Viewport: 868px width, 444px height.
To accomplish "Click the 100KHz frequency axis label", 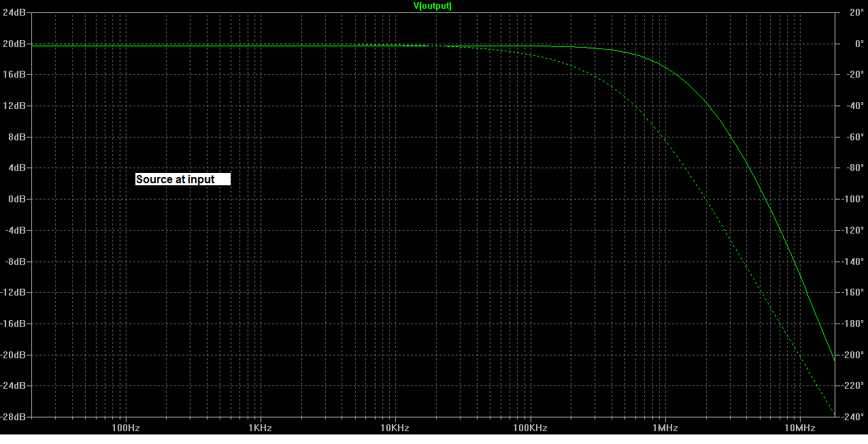I will tap(530, 428).
